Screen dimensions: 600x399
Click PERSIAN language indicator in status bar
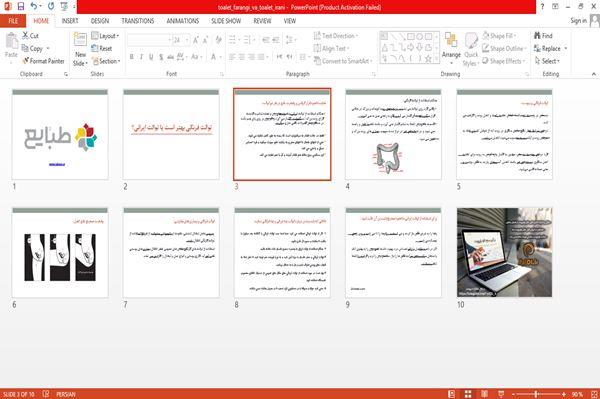[x=65, y=394]
